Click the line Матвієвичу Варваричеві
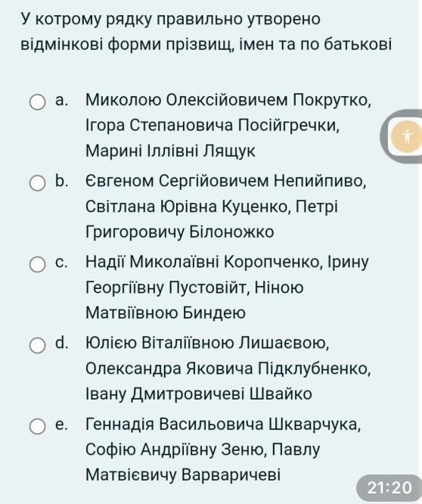The image size is (422, 504). coord(183,474)
